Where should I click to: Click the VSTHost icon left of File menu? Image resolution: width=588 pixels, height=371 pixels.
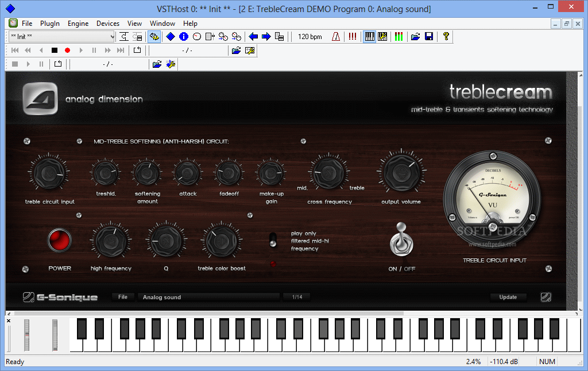tap(14, 23)
